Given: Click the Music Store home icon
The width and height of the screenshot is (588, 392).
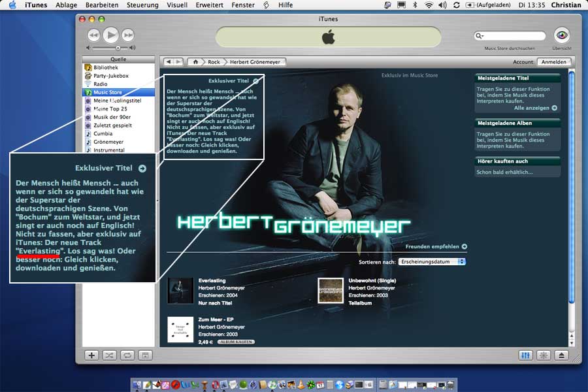Looking at the screenshot, I should [x=195, y=62].
